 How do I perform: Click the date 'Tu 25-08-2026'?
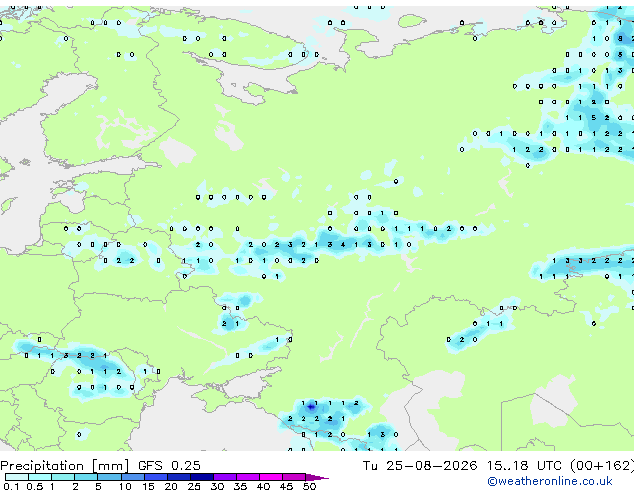click(420, 466)
